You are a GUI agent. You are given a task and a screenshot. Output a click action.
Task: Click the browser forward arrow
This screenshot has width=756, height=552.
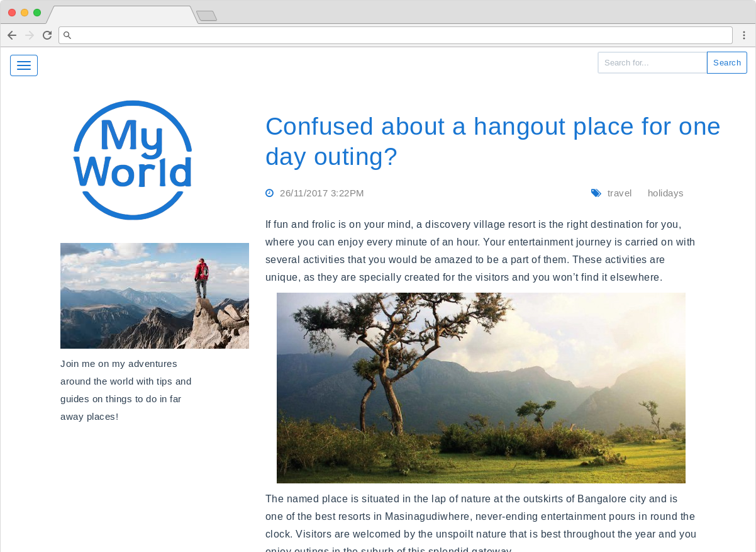click(30, 35)
